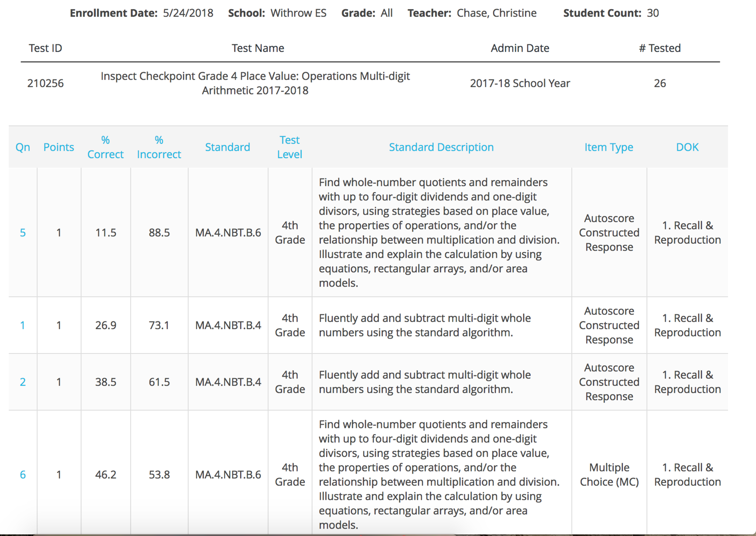This screenshot has height=536, width=756.
Task: Click the Inspect Checkpoint Grade 4 test name
Action: tap(255, 83)
